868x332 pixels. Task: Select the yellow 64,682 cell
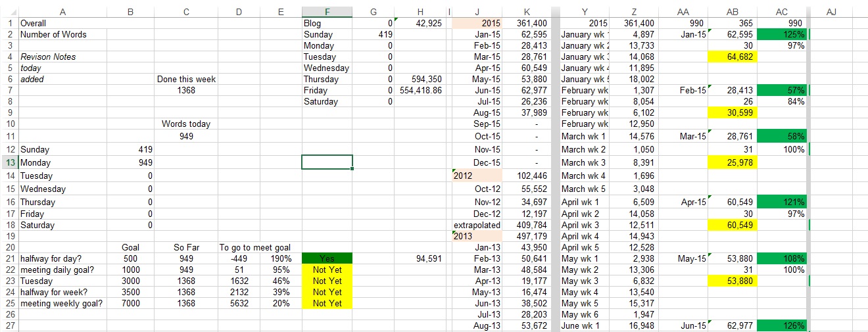pos(733,57)
